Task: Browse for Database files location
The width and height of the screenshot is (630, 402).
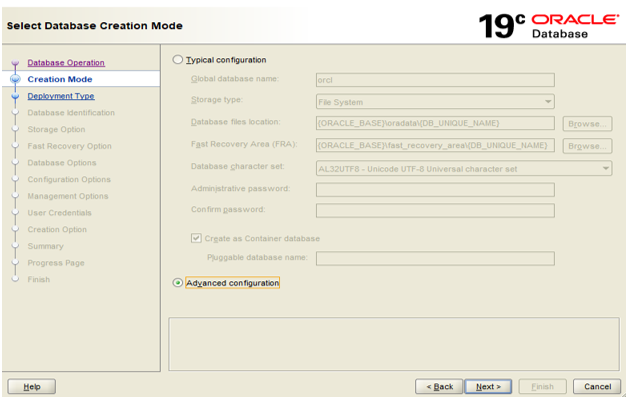Action: [x=587, y=124]
